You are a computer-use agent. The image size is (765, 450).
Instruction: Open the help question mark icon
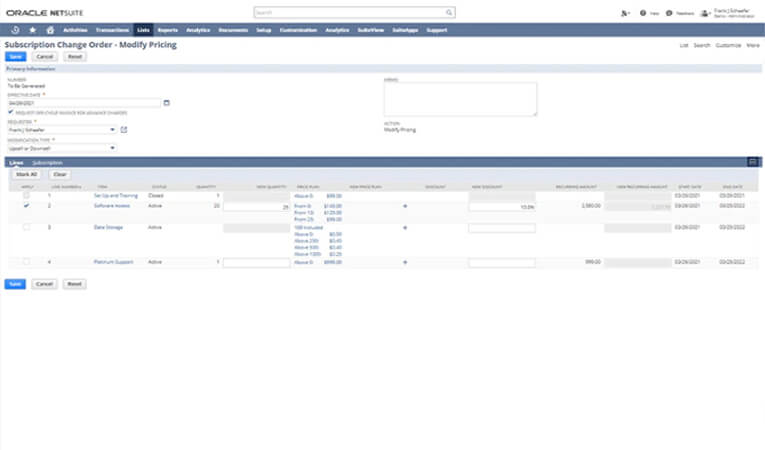click(643, 13)
